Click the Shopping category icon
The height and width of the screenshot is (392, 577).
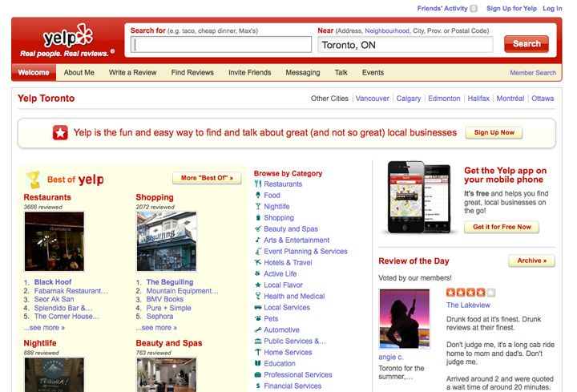coord(258,217)
